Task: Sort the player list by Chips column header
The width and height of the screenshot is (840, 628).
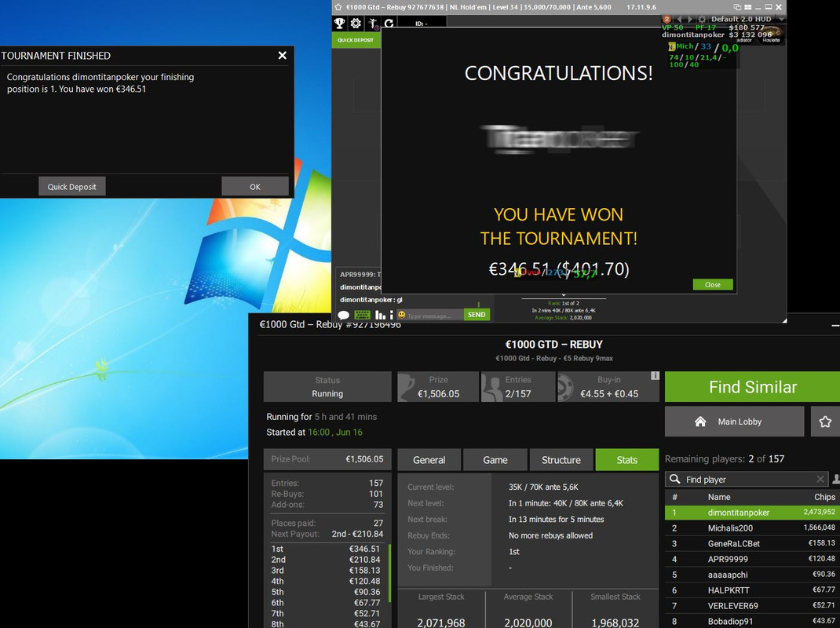Action: [x=824, y=497]
